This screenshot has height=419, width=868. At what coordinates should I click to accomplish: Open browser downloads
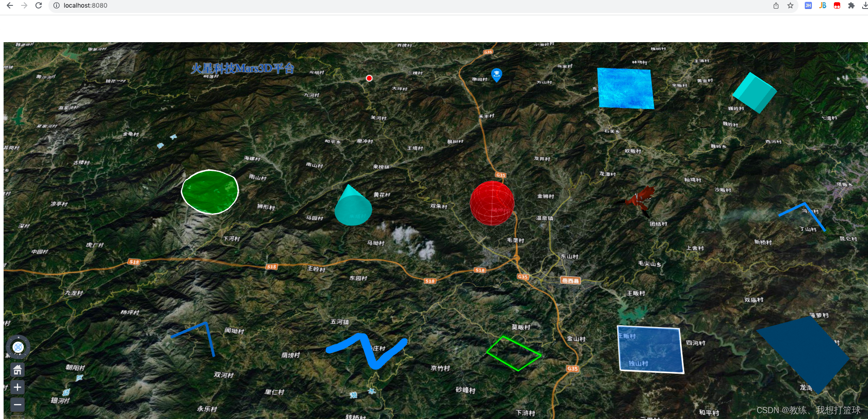(865, 5)
